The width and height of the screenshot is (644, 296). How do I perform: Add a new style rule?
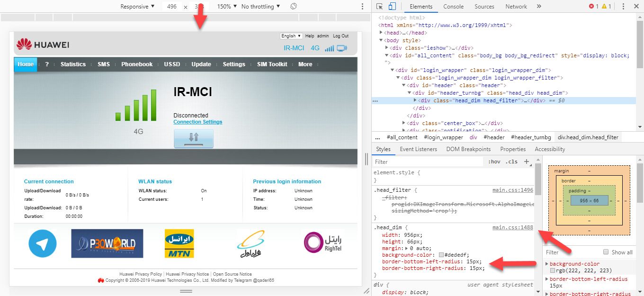[x=527, y=162]
